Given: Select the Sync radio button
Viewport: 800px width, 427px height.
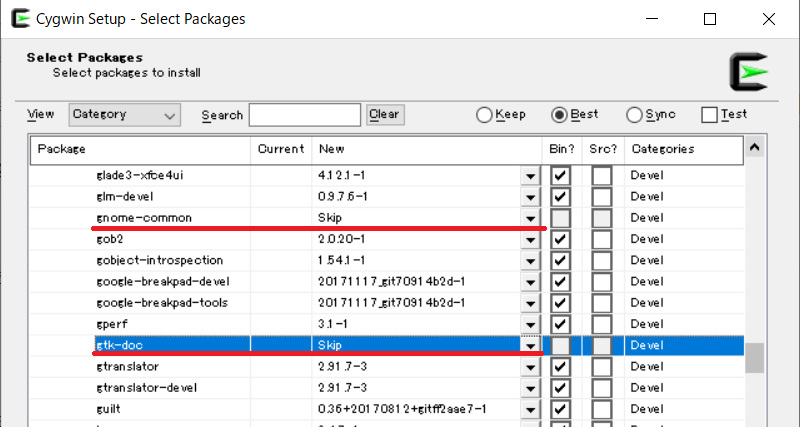Looking at the screenshot, I should (x=634, y=115).
